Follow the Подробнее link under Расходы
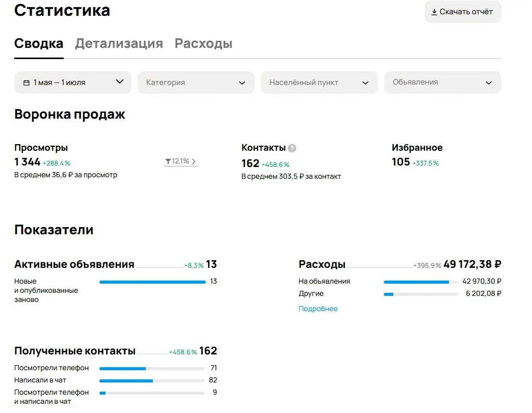 pyautogui.click(x=318, y=309)
